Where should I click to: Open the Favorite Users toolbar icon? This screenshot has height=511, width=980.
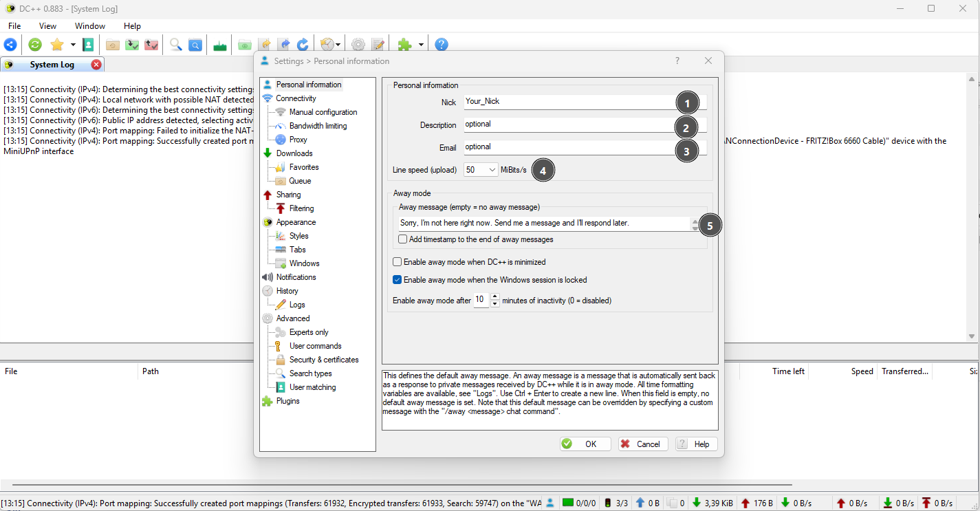tap(88, 45)
